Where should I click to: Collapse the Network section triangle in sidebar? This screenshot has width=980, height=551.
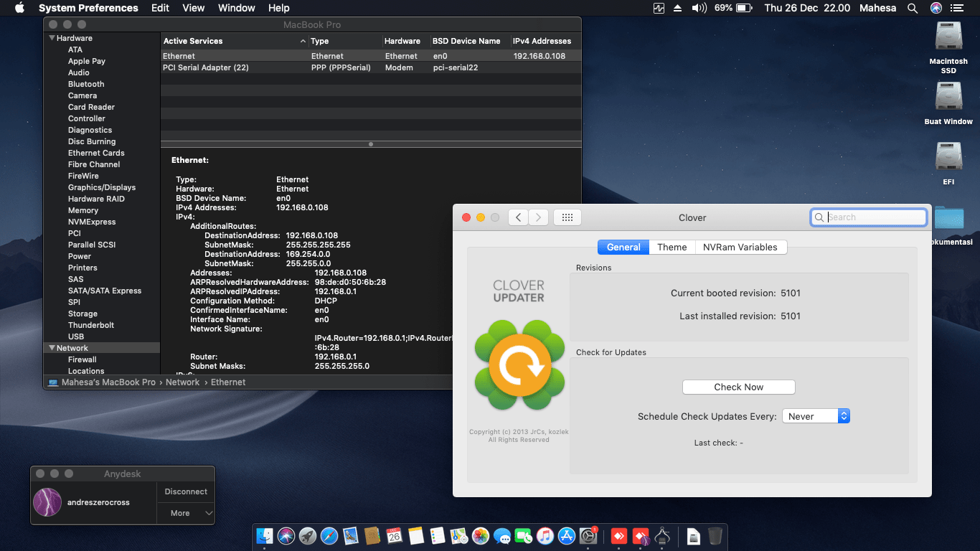point(52,348)
